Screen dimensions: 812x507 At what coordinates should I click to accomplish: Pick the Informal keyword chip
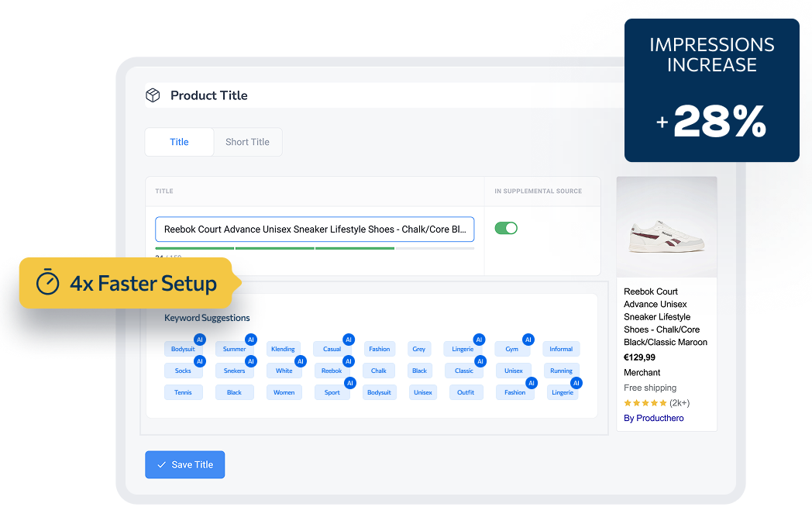(x=561, y=349)
